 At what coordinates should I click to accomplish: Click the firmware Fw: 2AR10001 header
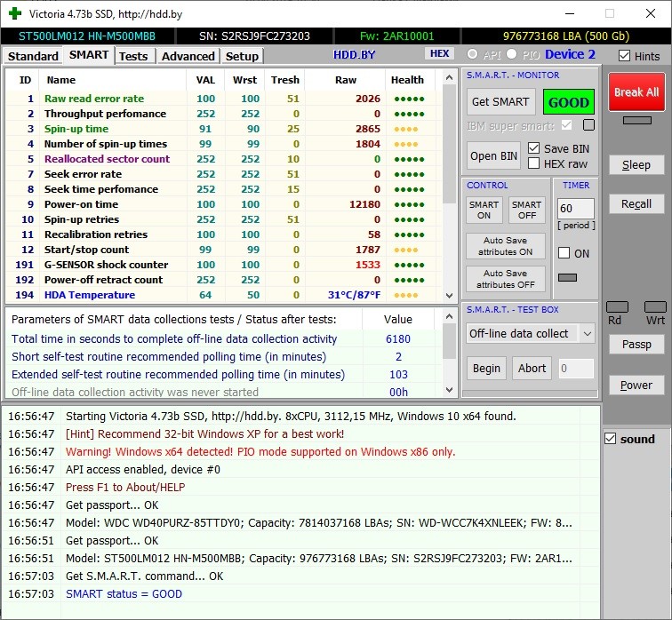click(x=396, y=36)
